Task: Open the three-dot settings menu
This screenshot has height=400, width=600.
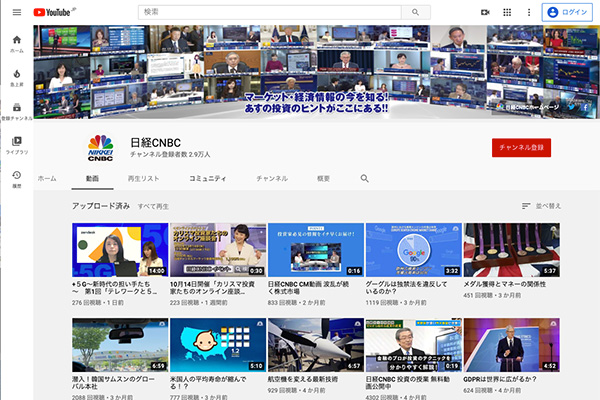Action: click(x=527, y=12)
